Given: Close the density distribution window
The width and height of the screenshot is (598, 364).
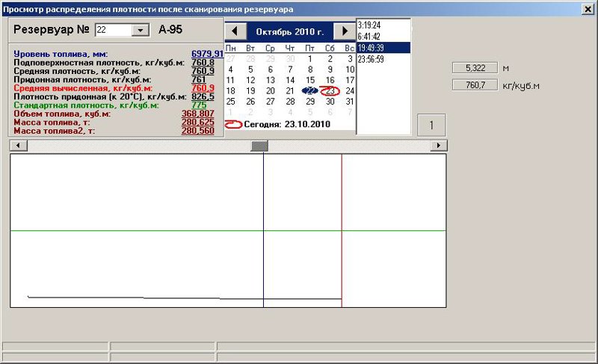Looking at the screenshot, I should coord(588,9).
